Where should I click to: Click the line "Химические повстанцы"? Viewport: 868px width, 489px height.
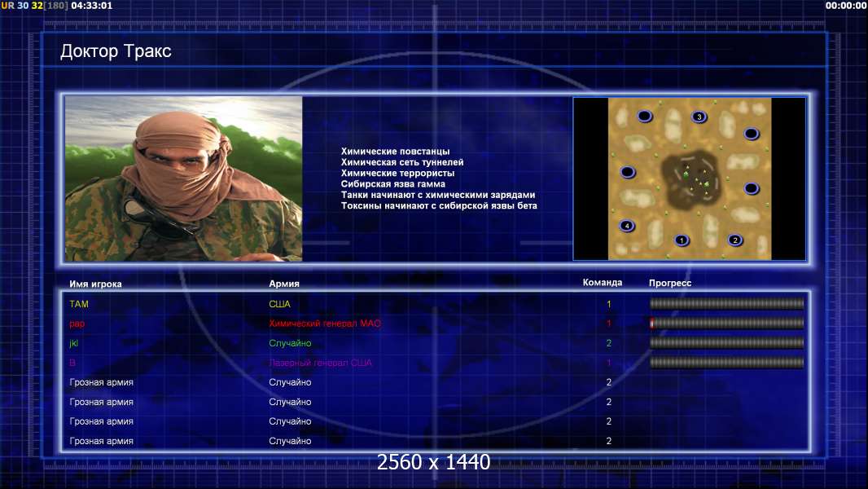tap(395, 152)
